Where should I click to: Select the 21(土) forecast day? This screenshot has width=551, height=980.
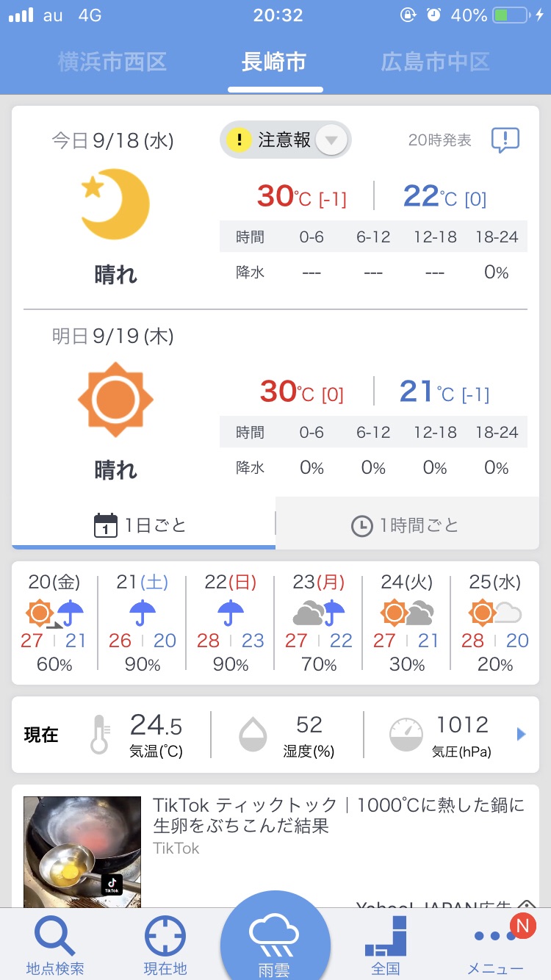[x=142, y=623]
